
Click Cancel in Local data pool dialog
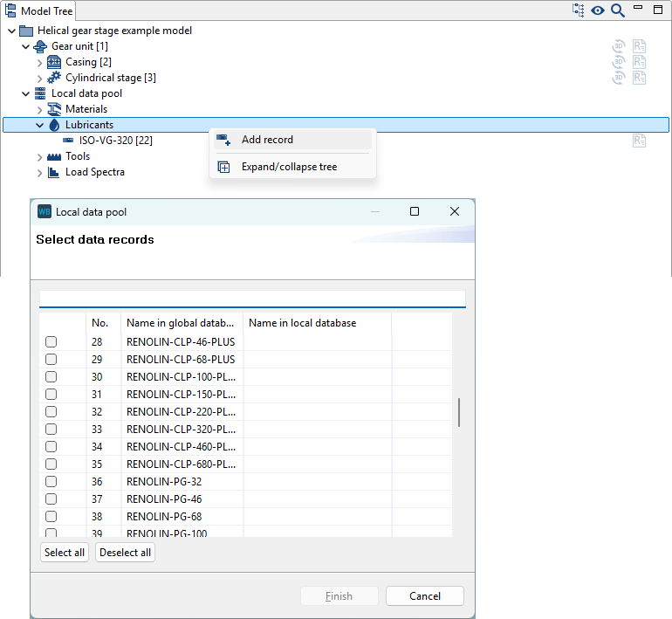[425, 596]
